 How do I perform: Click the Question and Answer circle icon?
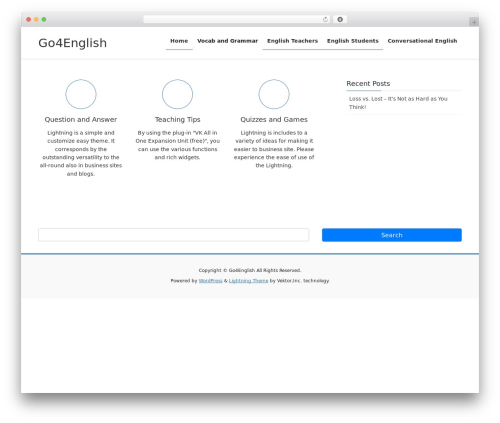(x=81, y=94)
